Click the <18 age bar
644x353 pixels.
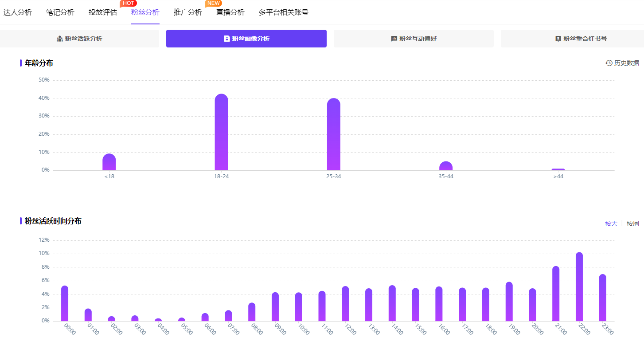(109, 162)
